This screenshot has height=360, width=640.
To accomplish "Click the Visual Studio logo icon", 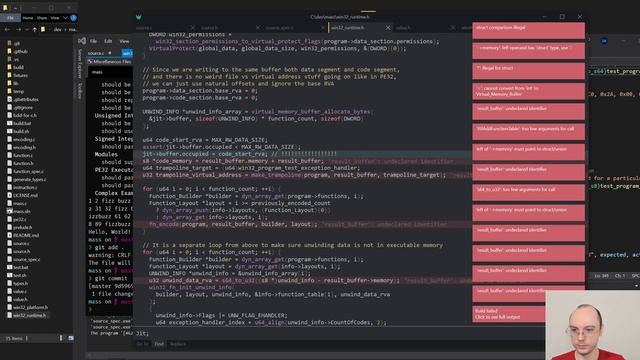I will pos(82,41).
